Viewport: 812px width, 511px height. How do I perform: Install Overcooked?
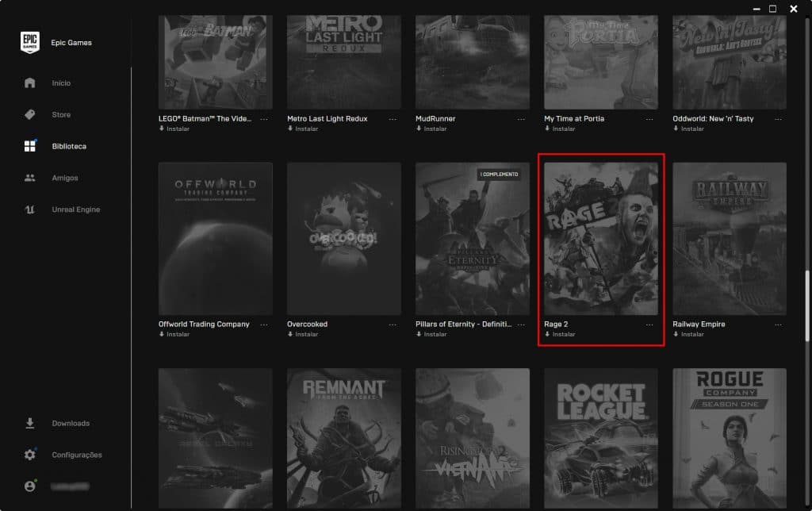(303, 334)
